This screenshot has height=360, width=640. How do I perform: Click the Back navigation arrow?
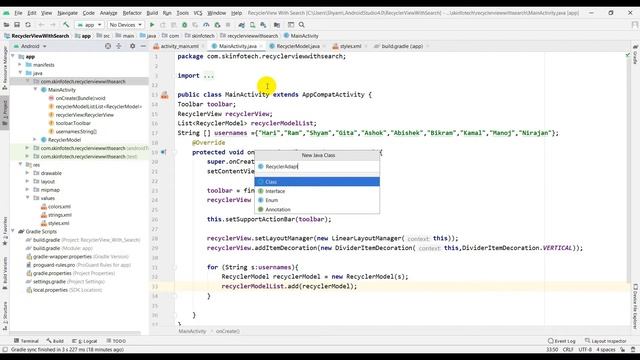[x=41, y=25]
